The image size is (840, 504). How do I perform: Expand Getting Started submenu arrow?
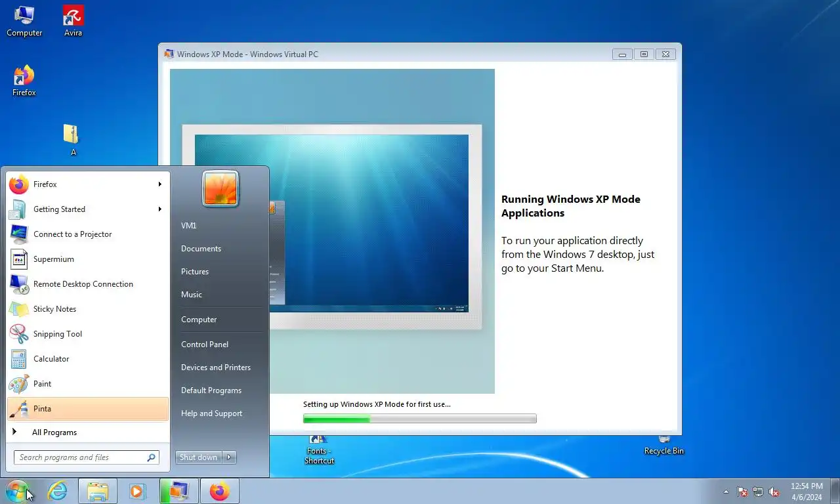[159, 209]
